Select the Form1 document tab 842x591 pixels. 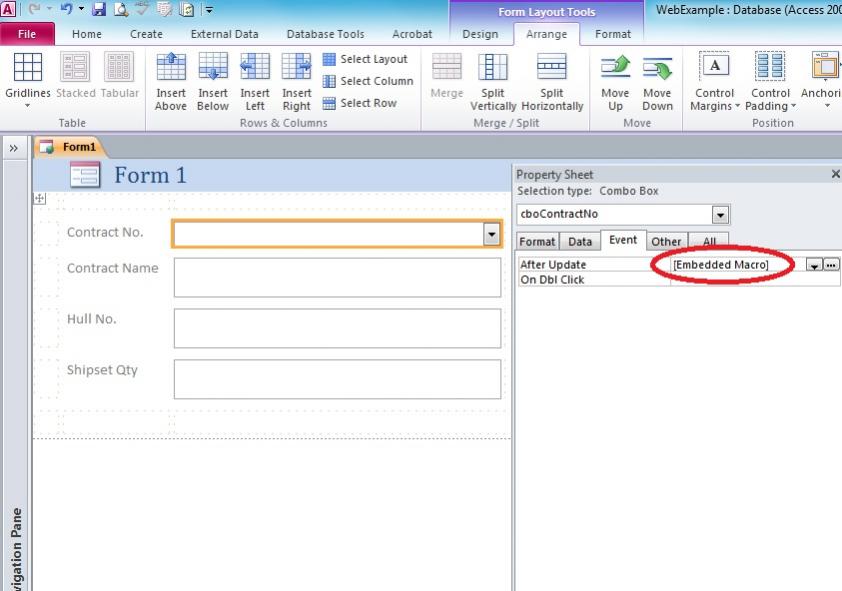70,147
